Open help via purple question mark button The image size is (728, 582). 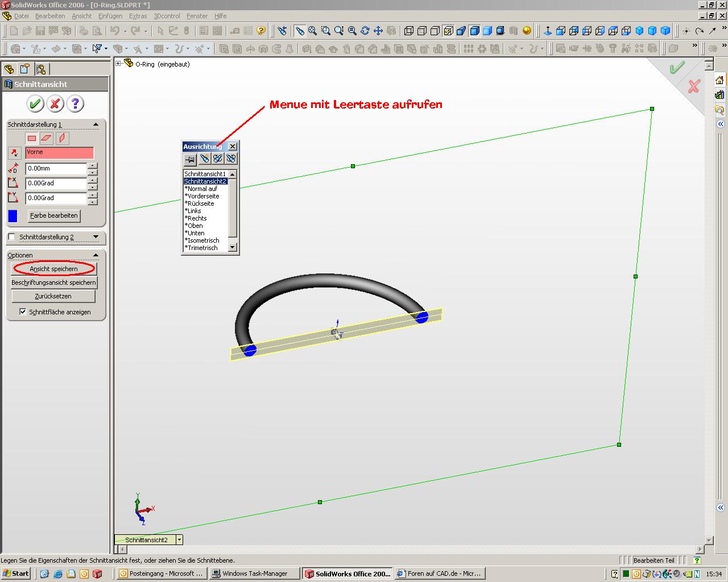pos(75,103)
